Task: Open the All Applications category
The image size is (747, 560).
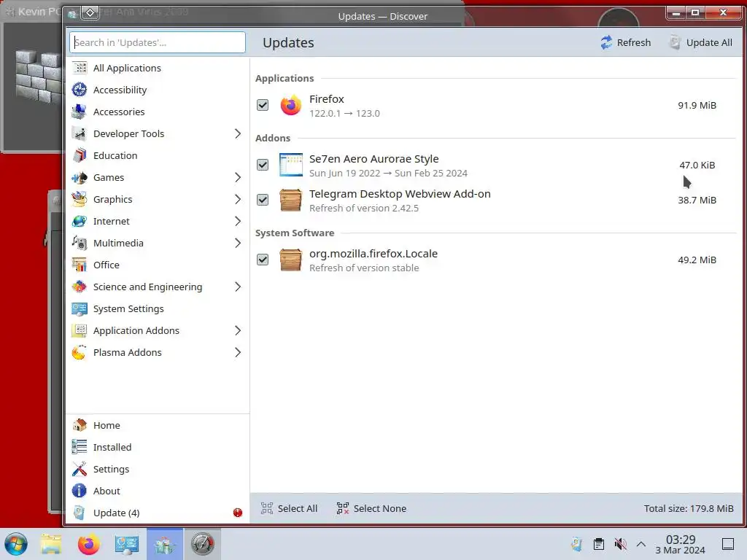Action: point(158,68)
